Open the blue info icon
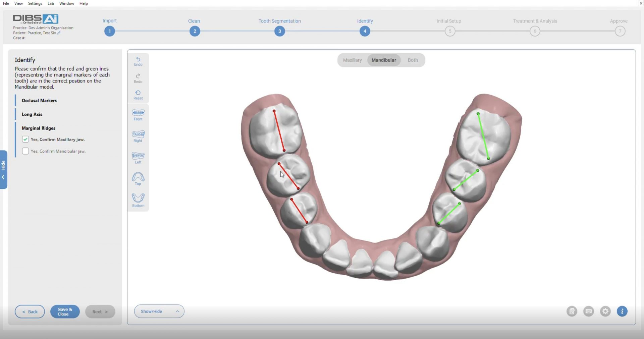Screen dimensions: 644x339 [x=622, y=312]
